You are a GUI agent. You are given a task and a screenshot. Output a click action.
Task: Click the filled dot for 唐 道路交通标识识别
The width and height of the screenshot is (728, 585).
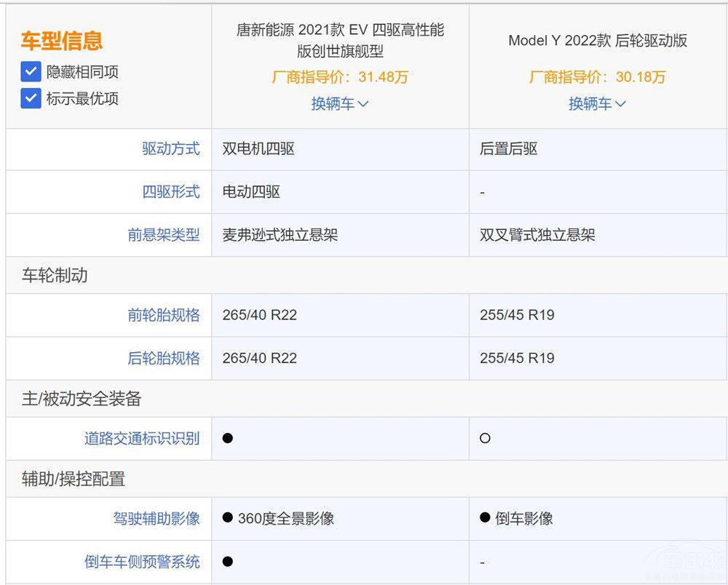click(x=228, y=438)
